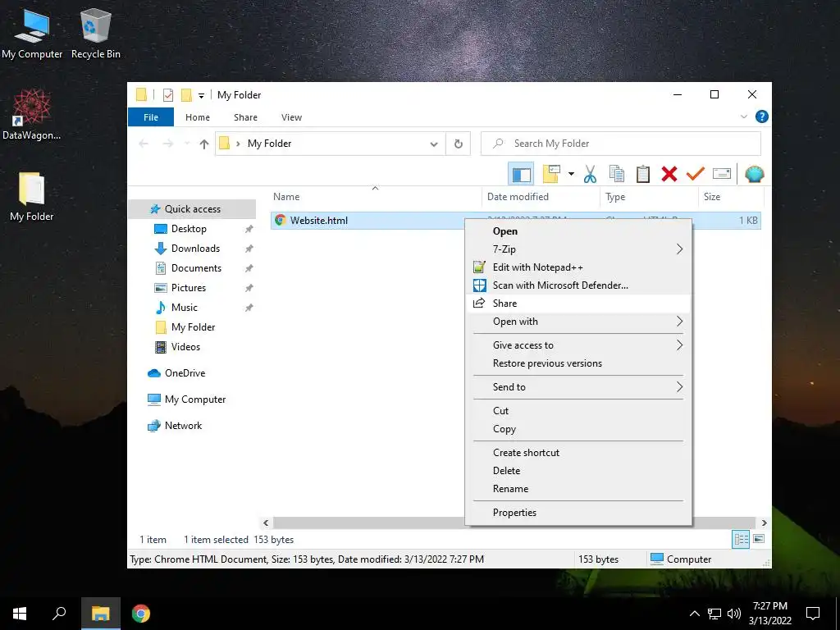Click the horizontal scrollbar left arrow

[x=266, y=523]
